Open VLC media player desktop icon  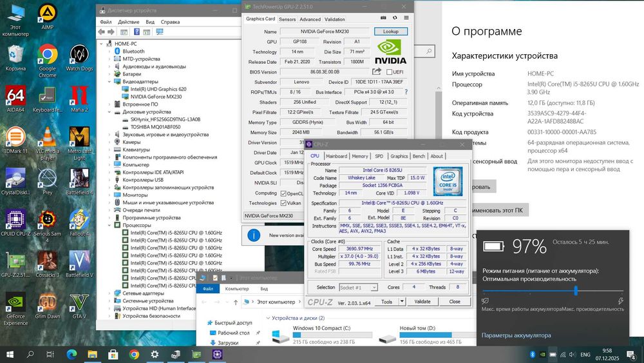47,144
